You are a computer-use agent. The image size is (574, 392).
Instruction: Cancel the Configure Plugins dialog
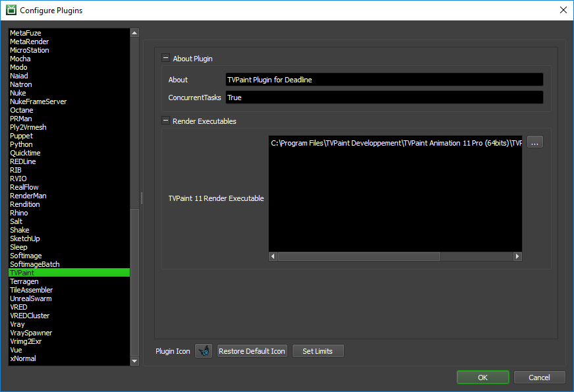(539, 378)
